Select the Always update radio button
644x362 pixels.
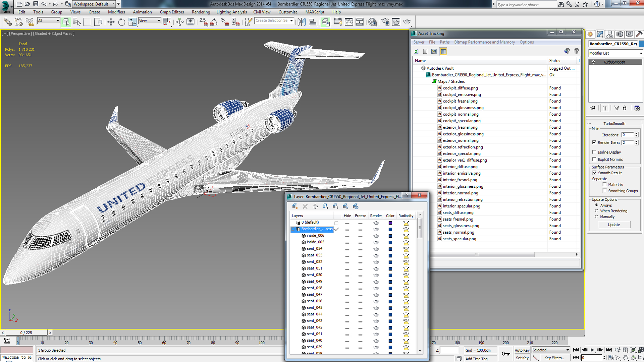coord(596,205)
